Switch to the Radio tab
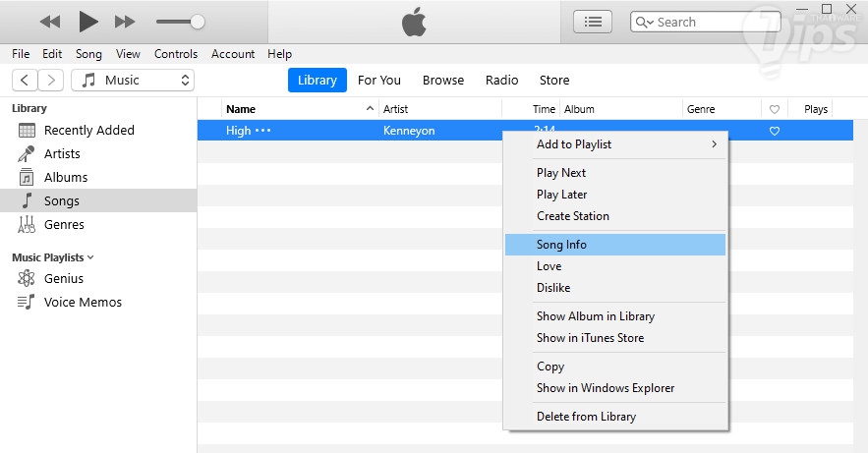The height and width of the screenshot is (453, 868). coord(502,81)
